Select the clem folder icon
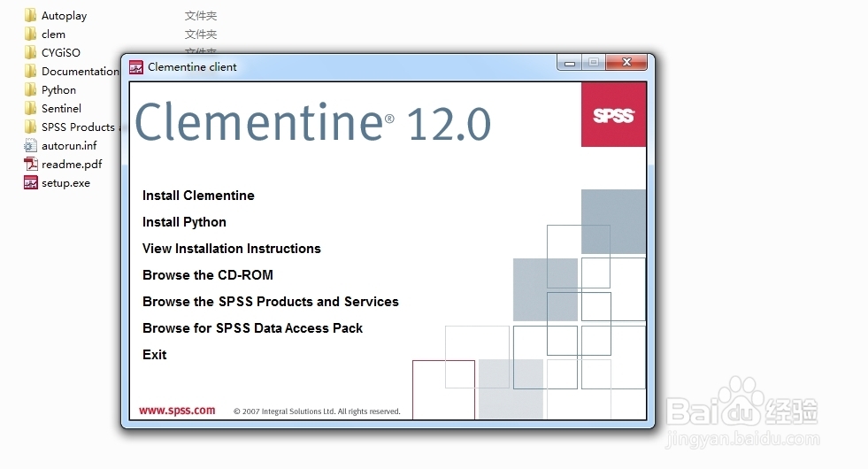 coord(30,35)
